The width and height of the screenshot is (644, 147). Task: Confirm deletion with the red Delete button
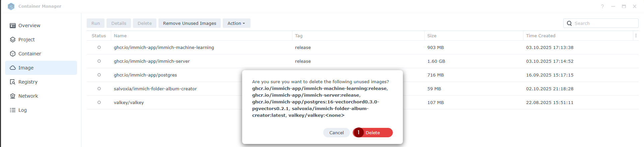click(x=373, y=133)
